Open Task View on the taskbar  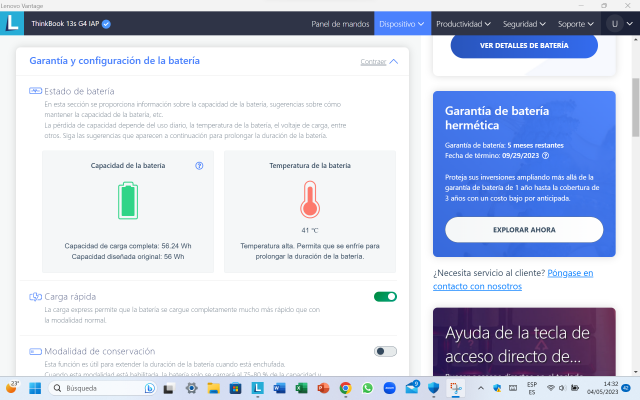[169, 389]
